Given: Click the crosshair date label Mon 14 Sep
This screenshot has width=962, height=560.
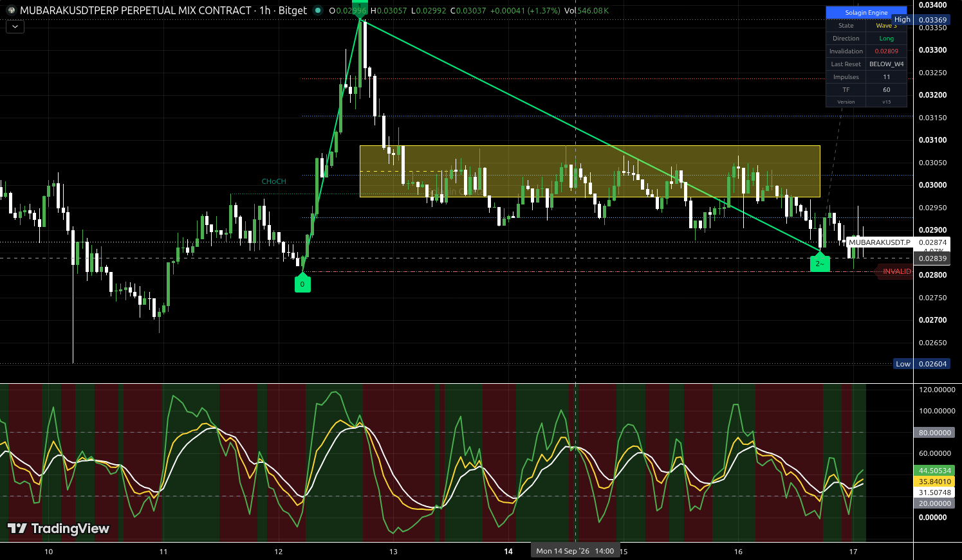Looking at the screenshot, I should pyautogui.click(x=575, y=551).
